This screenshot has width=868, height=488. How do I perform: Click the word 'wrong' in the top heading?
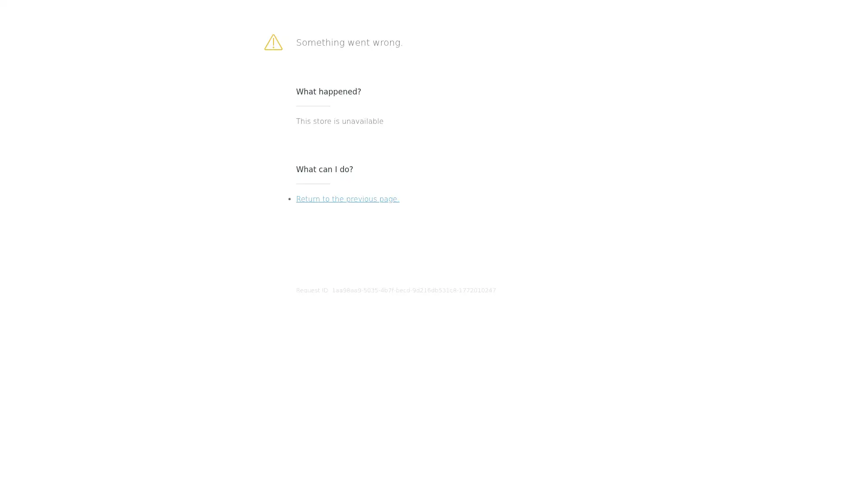386,42
